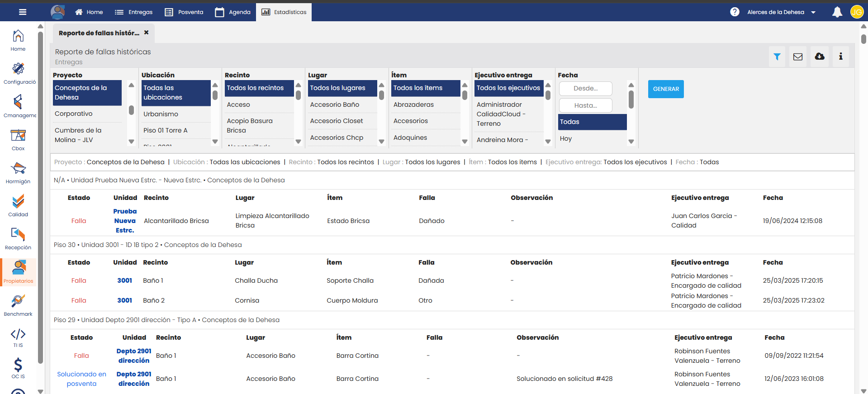This screenshot has width=868, height=394.
Task: Open unit 3001 link in Baño 1 row
Action: pos(125,280)
